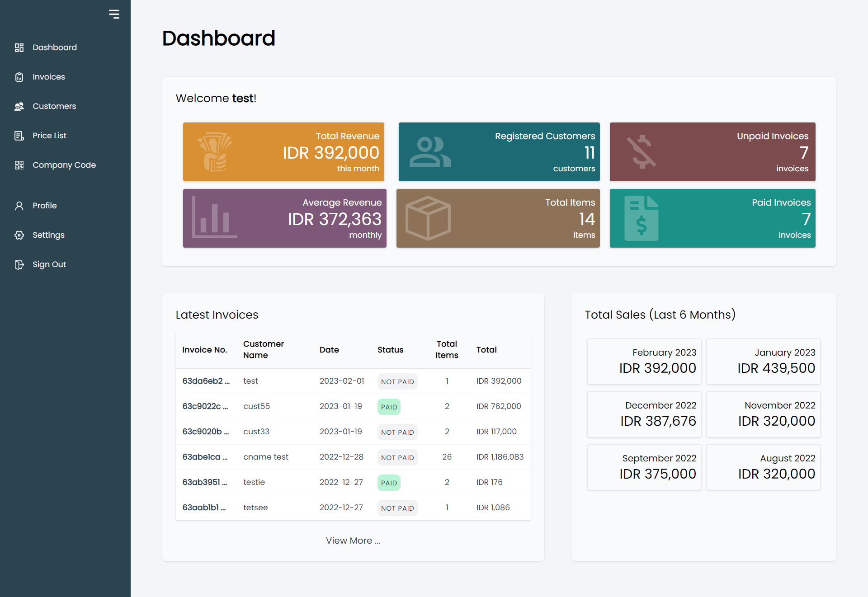868x597 pixels.
Task: Click the PAID badge for cust55
Action: point(389,407)
